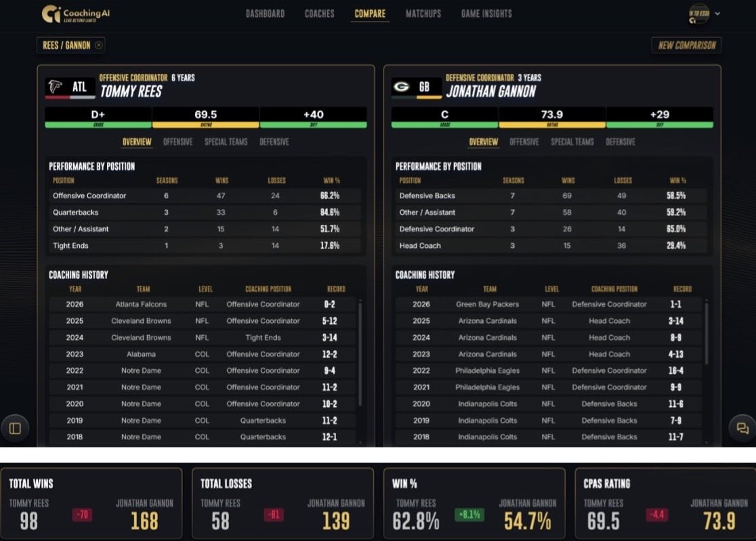Click Tommy Rees +40 diff bar

314,118
